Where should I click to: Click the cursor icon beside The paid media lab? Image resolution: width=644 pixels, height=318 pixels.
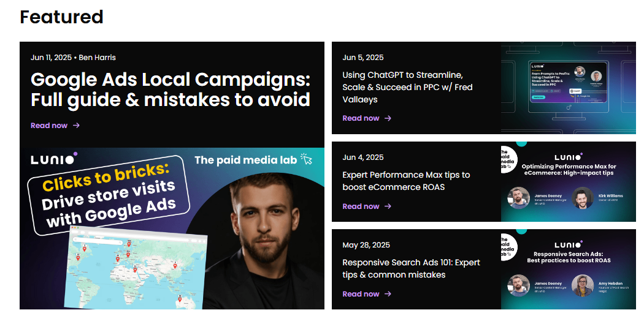tap(307, 160)
